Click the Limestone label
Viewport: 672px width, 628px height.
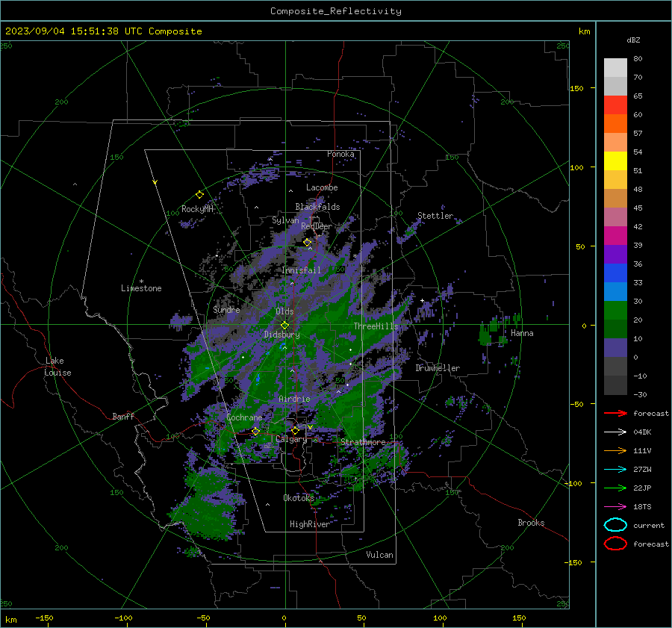coord(141,288)
